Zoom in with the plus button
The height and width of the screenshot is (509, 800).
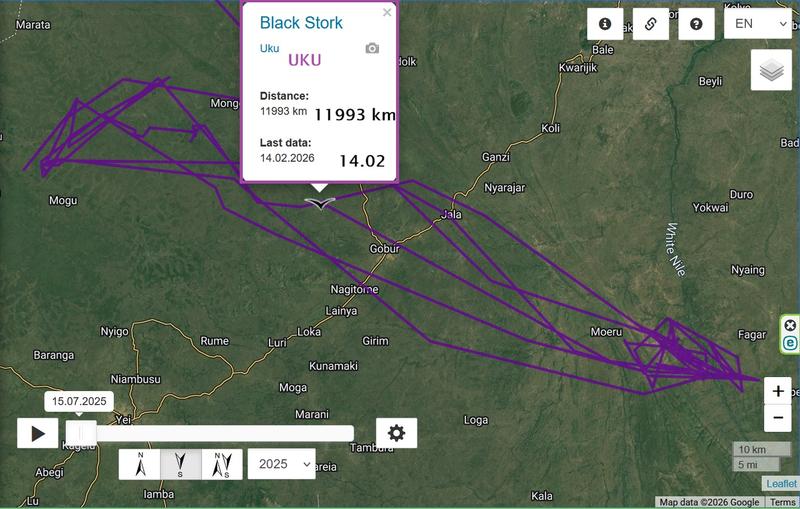(778, 391)
